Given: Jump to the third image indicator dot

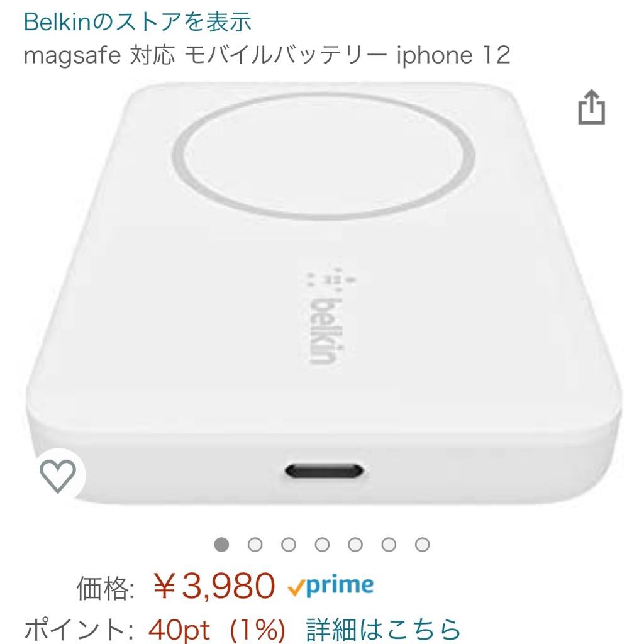Looking at the screenshot, I should tap(289, 545).
